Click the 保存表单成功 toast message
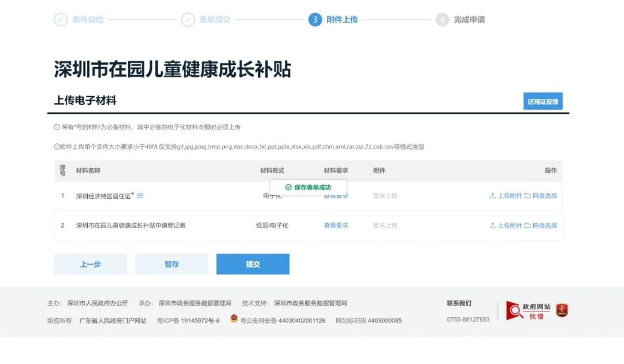The height and width of the screenshot is (364, 624). 308,187
